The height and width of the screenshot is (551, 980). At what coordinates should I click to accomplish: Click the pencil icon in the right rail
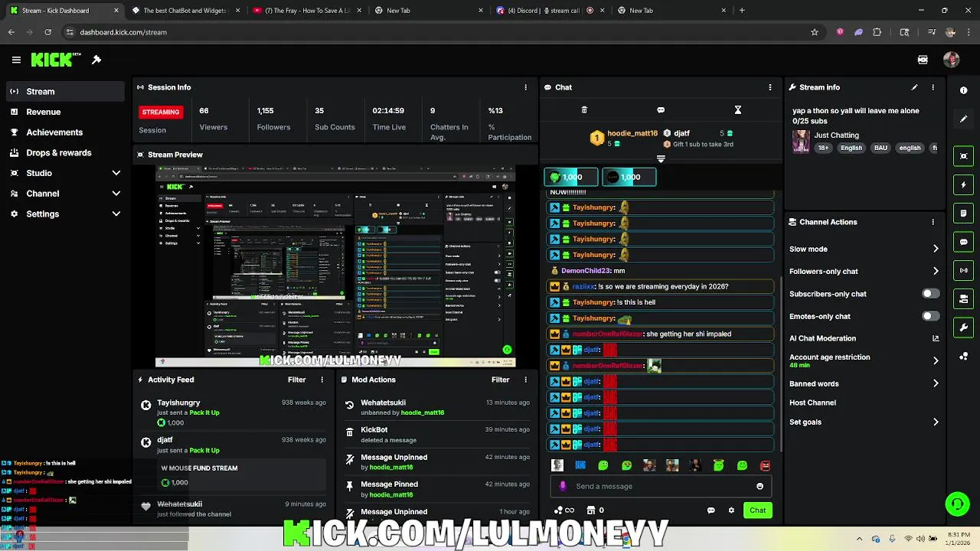click(964, 119)
